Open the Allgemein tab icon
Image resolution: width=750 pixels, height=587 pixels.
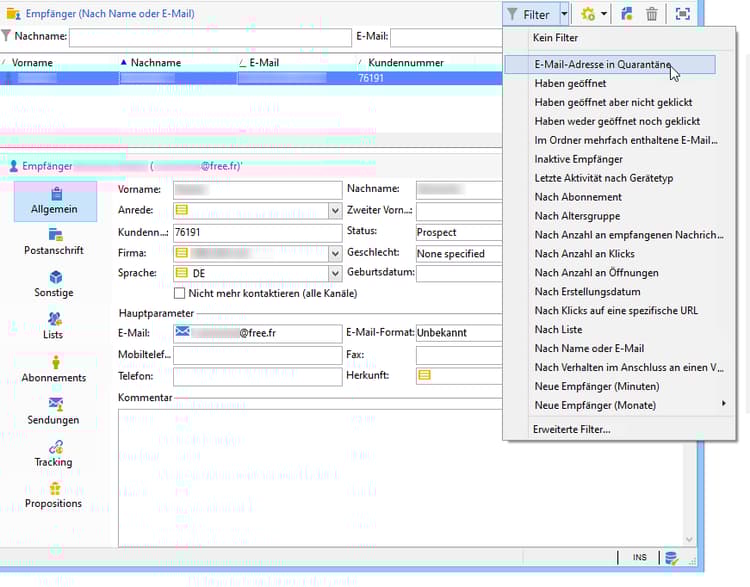tap(56, 193)
